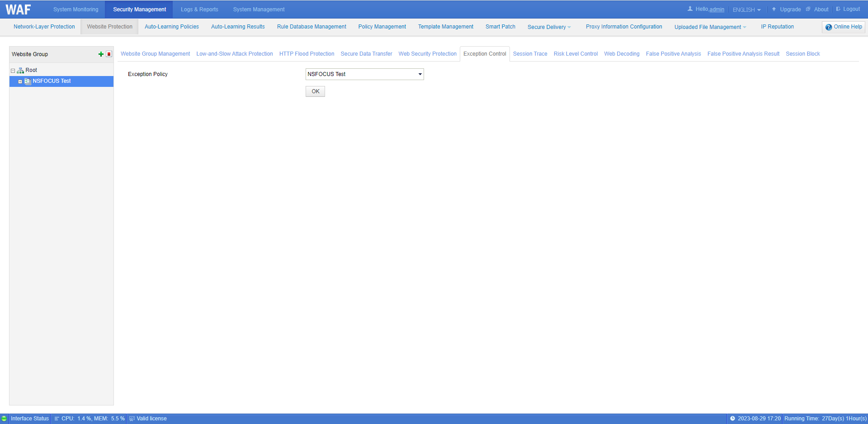Expand the Secure Delivery menu
The image size is (868, 424).
[549, 27]
